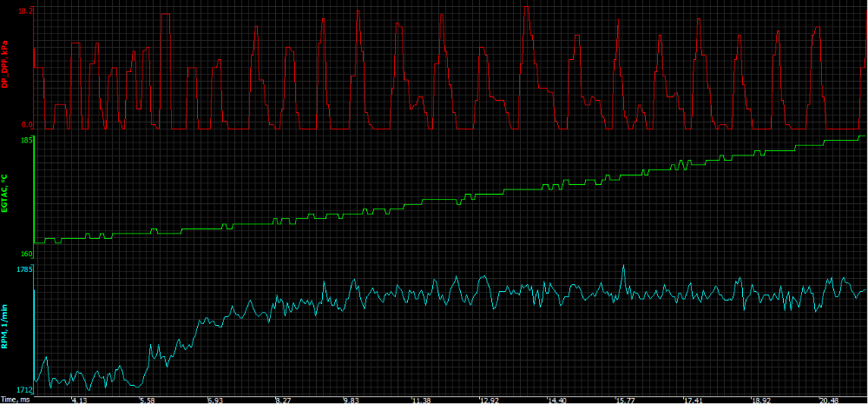
Task: Select the 5.58 time tick label
Action: [147, 400]
